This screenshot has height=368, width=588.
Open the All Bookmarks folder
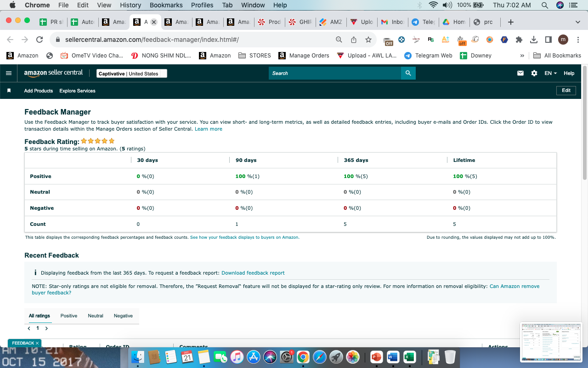point(557,56)
